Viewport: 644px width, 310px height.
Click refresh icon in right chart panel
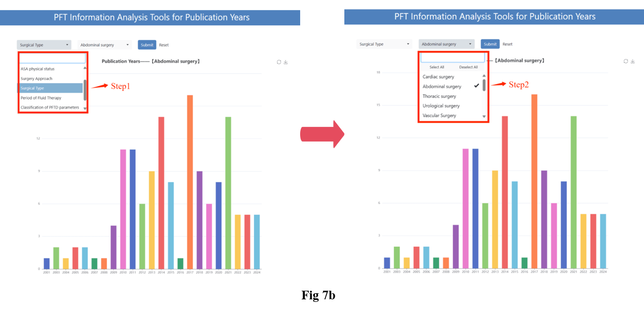(626, 61)
